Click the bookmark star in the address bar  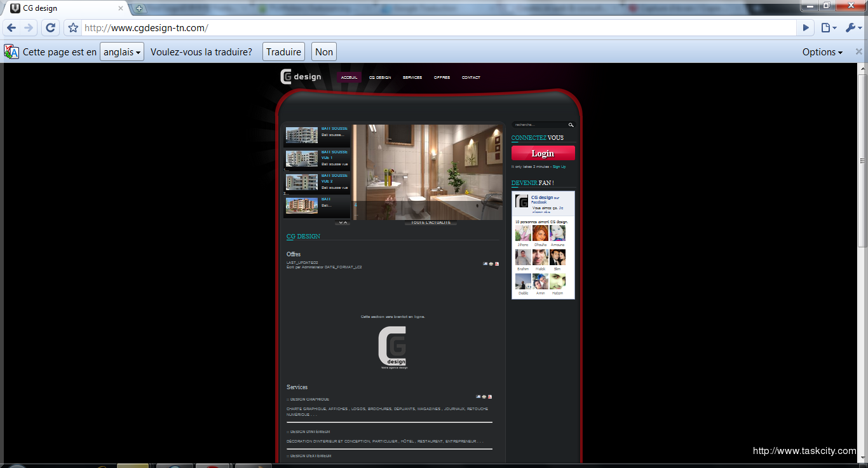click(x=72, y=27)
